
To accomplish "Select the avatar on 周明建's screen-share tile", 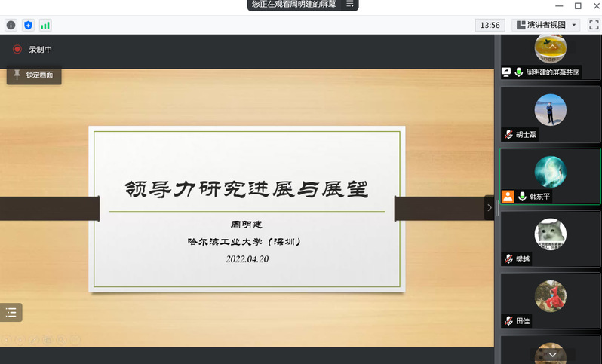I will point(550,48).
